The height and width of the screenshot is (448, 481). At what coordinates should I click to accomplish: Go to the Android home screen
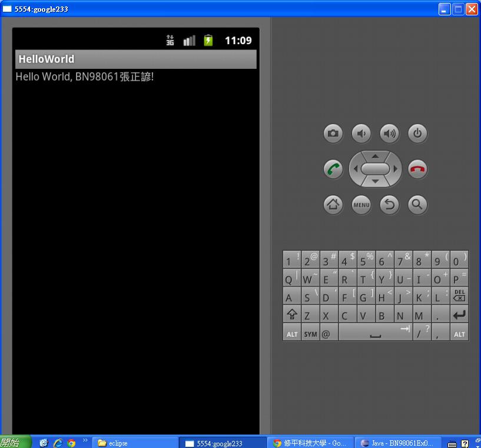click(x=333, y=205)
